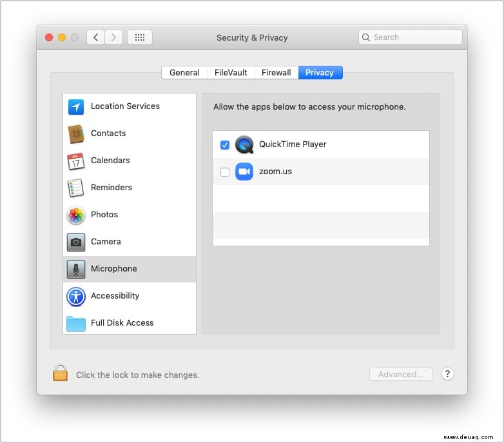Select Location Services label in list
This screenshot has height=443, width=504.
pyautogui.click(x=126, y=106)
